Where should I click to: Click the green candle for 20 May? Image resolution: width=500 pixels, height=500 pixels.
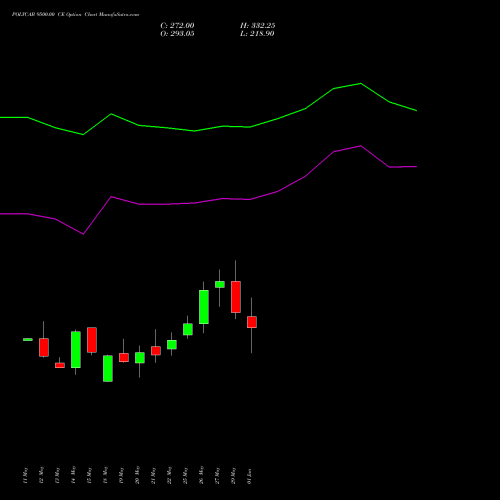(140, 358)
